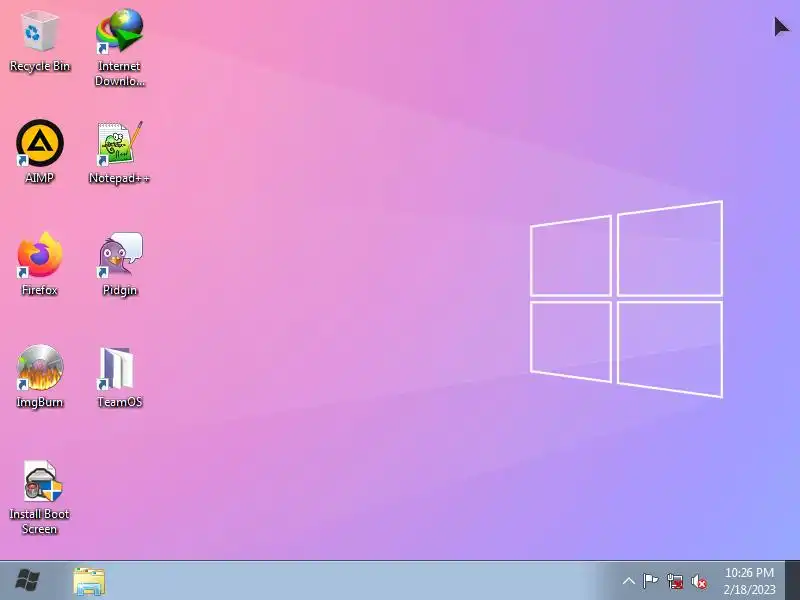Click the muted volume tray icon

[699, 581]
